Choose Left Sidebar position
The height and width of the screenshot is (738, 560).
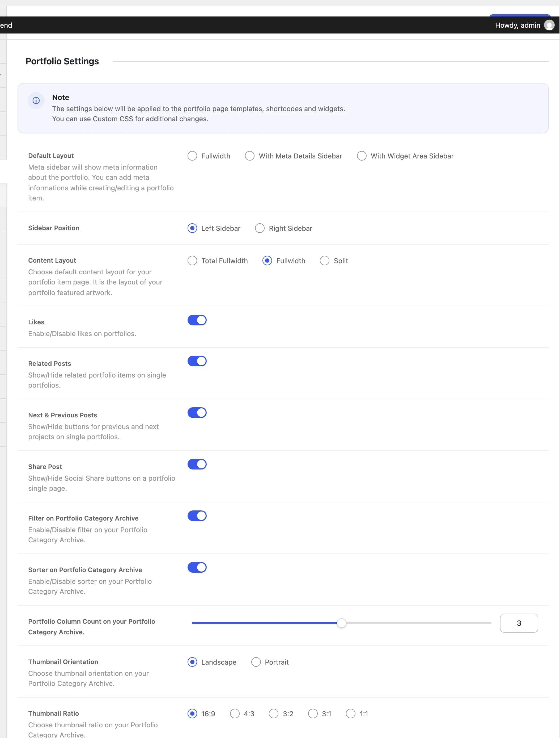(x=192, y=228)
